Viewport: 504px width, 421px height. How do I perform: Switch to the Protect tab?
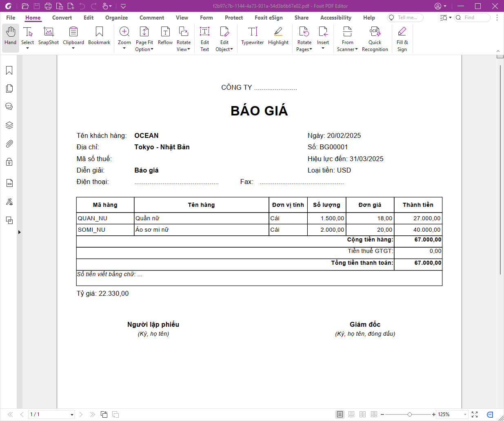tap(234, 18)
